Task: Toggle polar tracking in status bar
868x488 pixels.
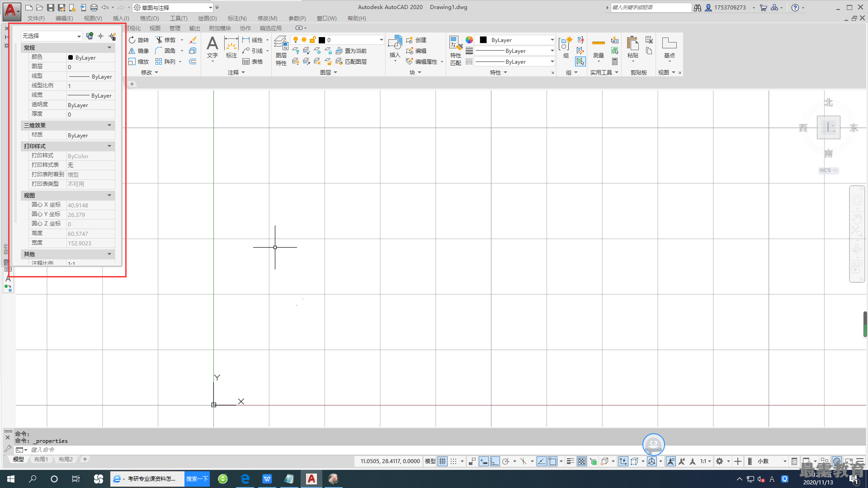Action: (506, 461)
